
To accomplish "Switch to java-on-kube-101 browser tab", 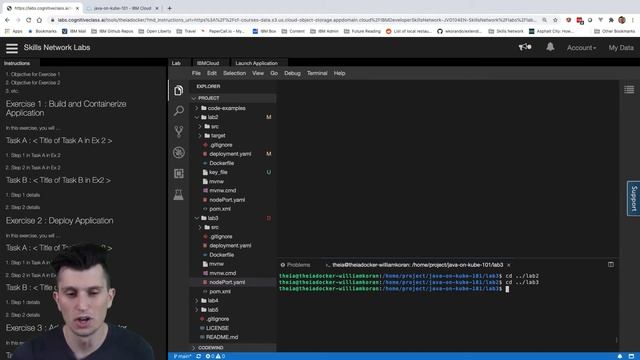I will tap(122, 8).
